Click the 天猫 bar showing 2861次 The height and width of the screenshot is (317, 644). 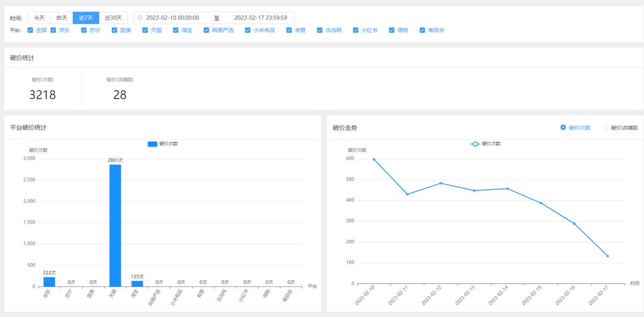(x=115, y=225)
